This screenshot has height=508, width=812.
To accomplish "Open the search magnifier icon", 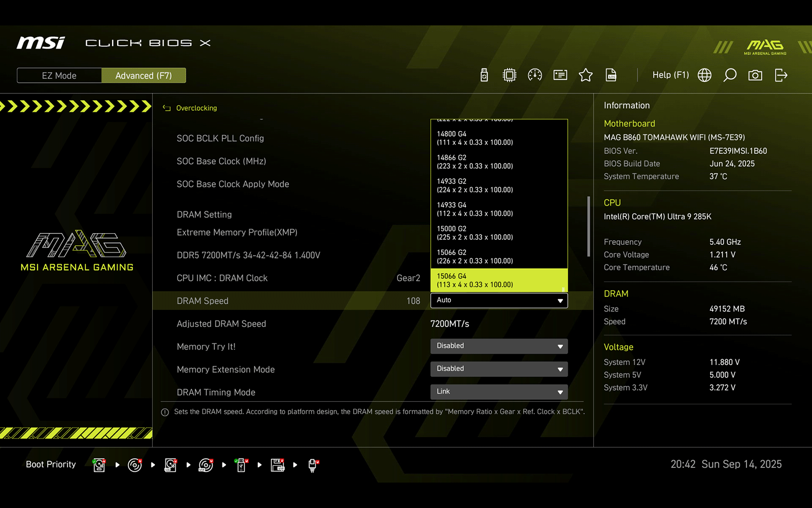I will click(x=730, y=75).
